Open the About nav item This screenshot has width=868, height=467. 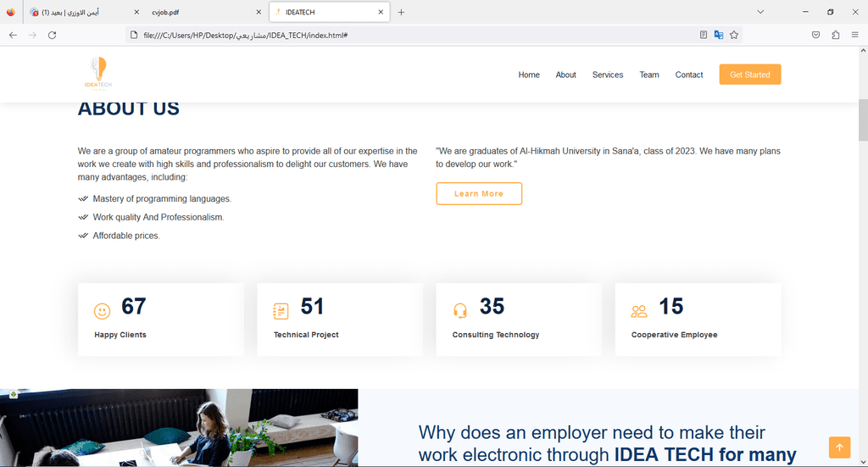[565, 75]
